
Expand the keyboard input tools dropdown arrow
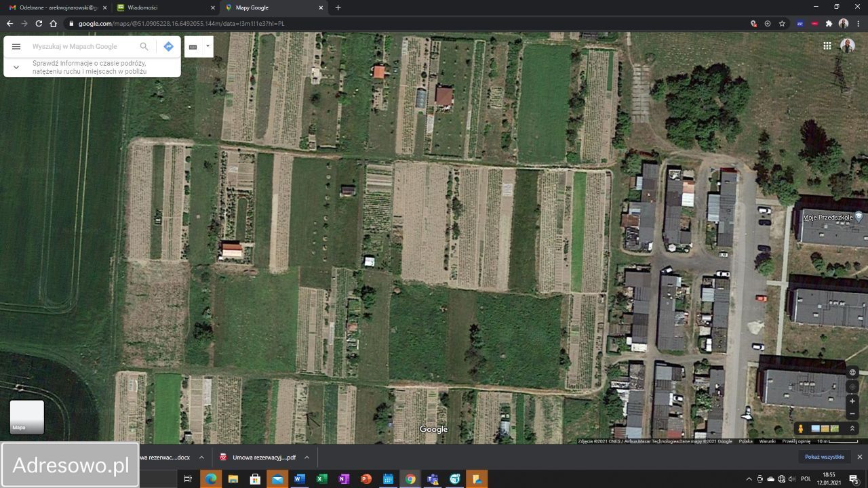click(x=208, y=47)
